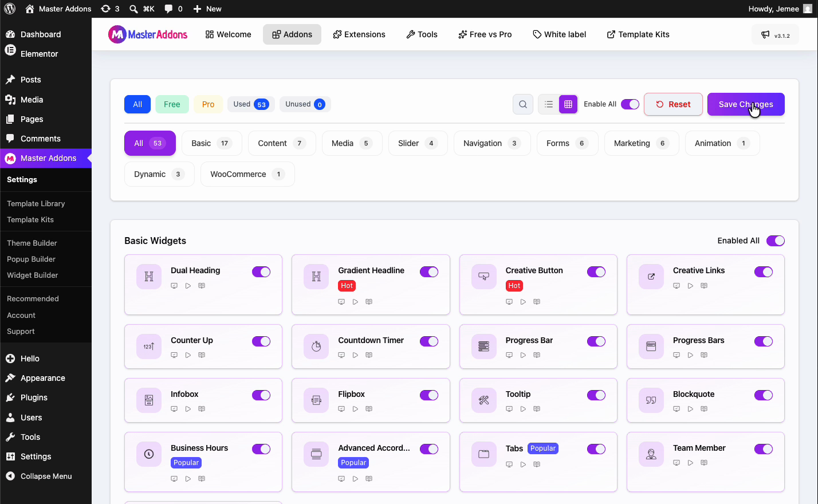
Task: Filter widgets by Basic category
Action: 212,143
